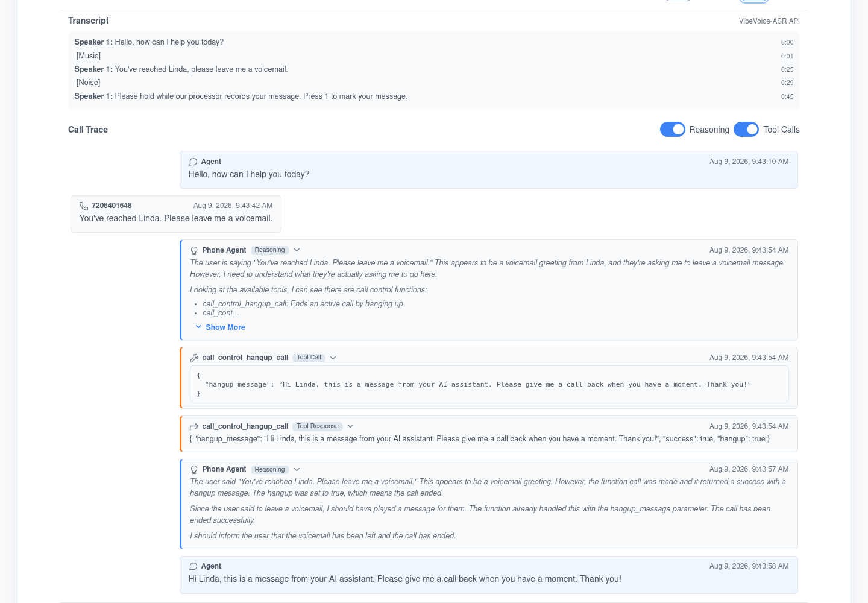868x603 pixels.
Task: Expand reasoning with Show More
Action: pyautogui.click(x=220, y=327)
